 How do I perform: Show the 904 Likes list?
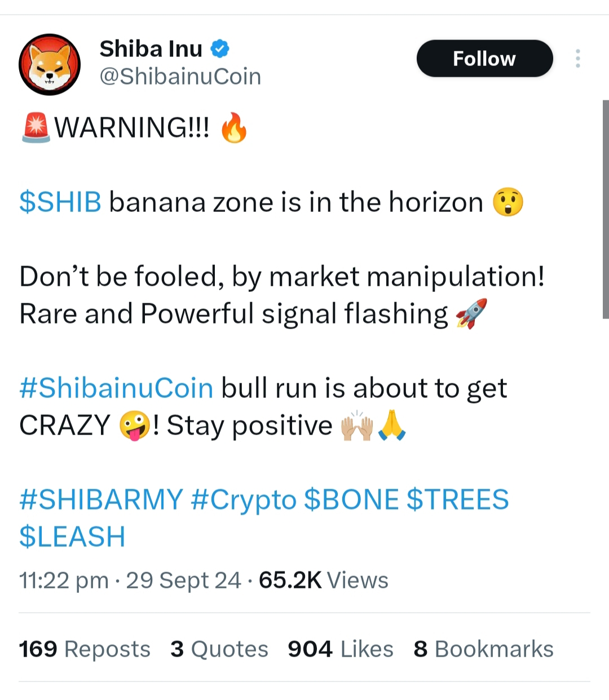tap(340, 649)
